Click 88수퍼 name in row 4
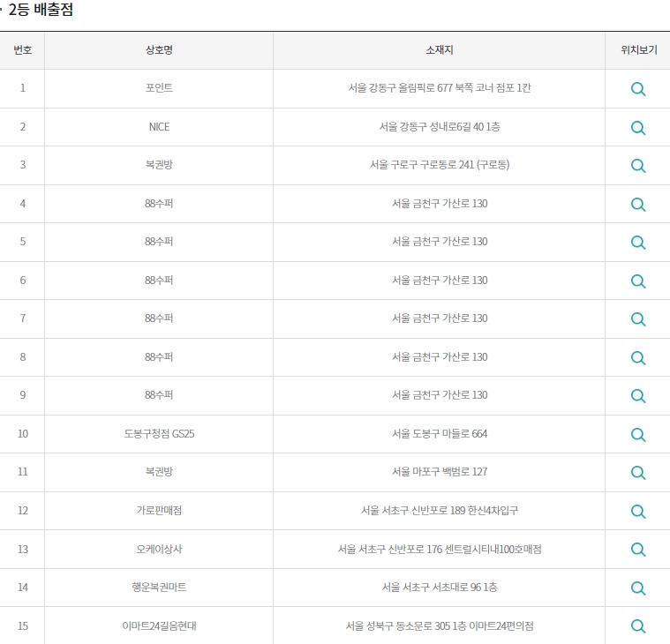Viewport: 670px width, 644px height. (159, 203)
